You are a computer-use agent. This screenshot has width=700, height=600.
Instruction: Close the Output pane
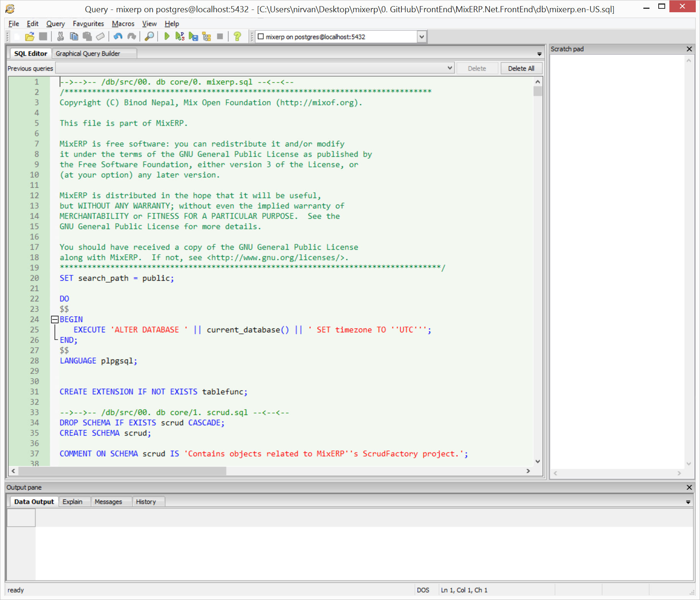click(689, 487)
